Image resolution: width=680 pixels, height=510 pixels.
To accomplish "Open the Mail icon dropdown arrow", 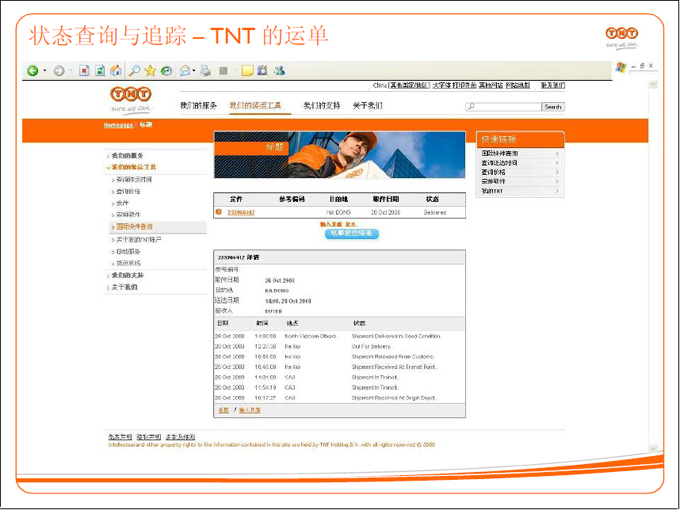I will coord(194,71).
